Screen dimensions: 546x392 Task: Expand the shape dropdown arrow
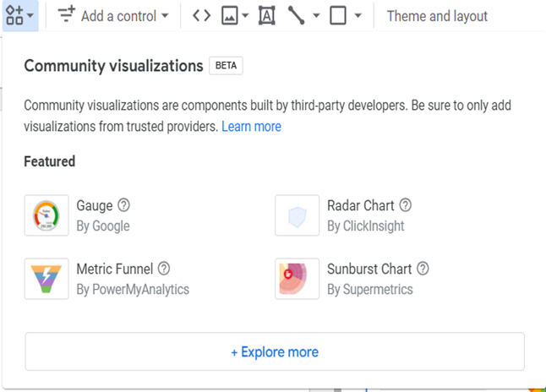(x=358, y=16)
